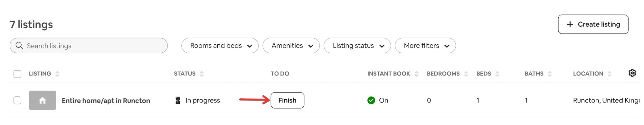The image size is (644, 125).
Task: Sort by the Status column arrows
Action: 202,74
